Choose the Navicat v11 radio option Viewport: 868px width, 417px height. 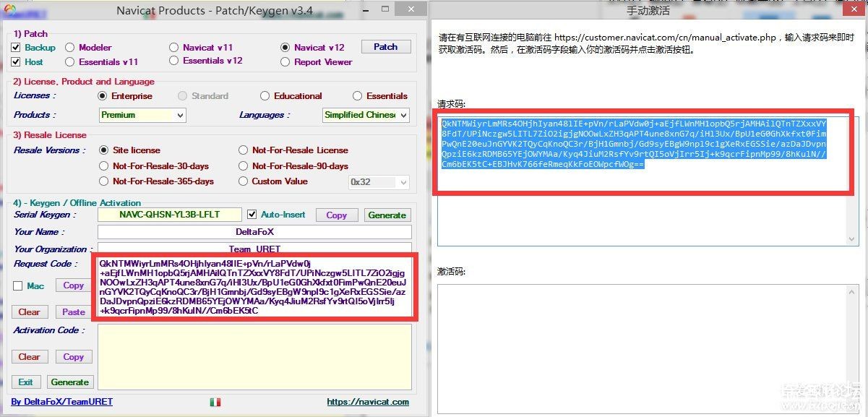(173, 47)
